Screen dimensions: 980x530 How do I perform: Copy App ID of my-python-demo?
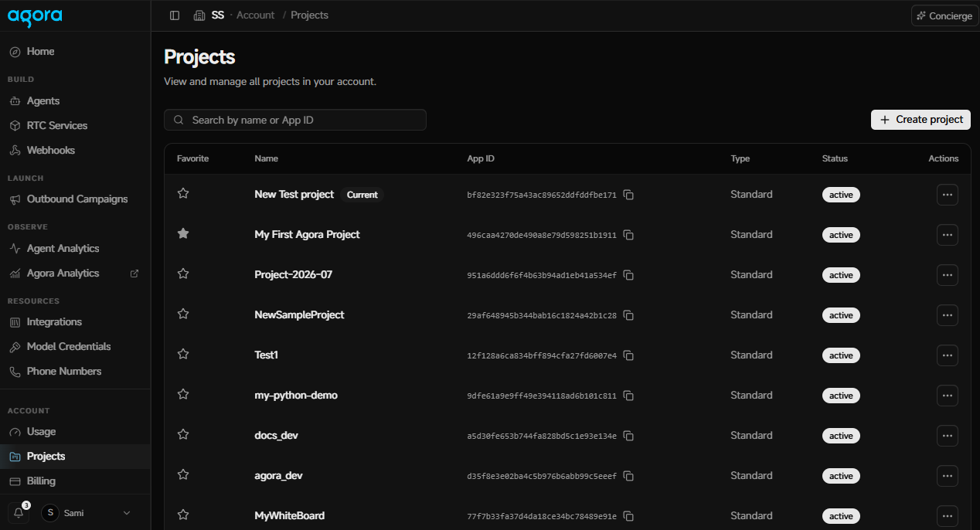pyautogui.click(x=629, y=396)
